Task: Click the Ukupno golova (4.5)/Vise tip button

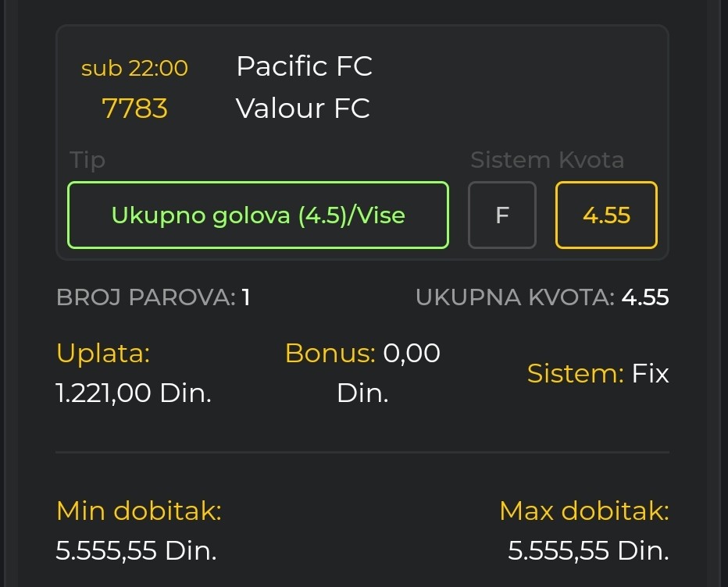Action: [x=258, y=215]
